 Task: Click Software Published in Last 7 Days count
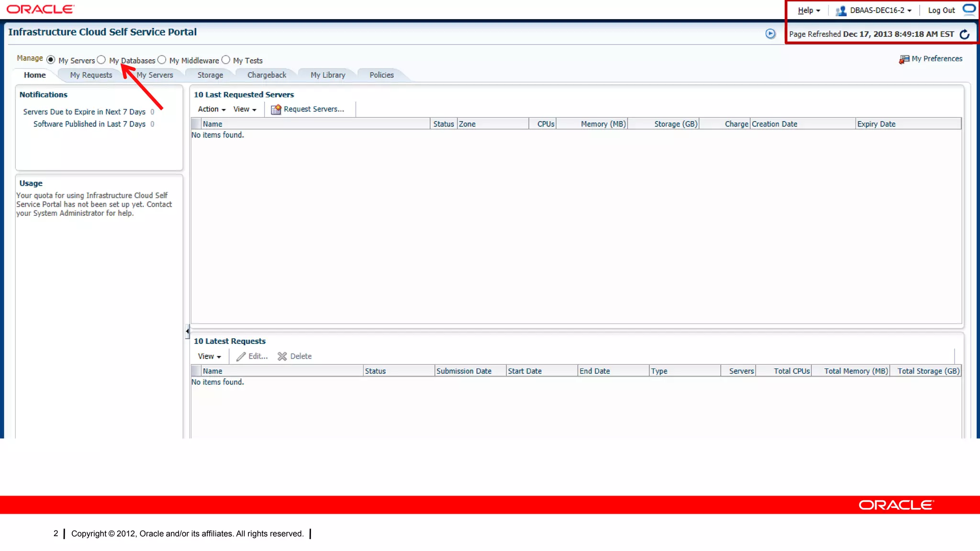152,124
